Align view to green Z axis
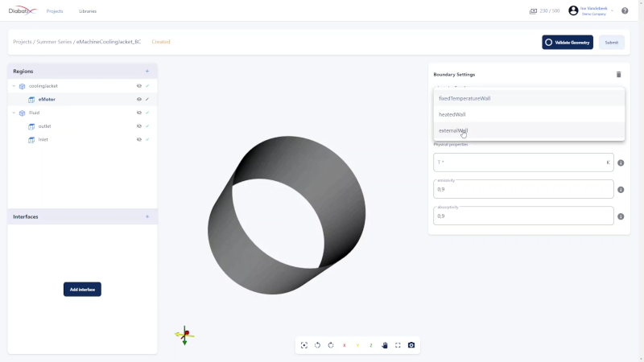The image size is (644, 362). [371, 346]
